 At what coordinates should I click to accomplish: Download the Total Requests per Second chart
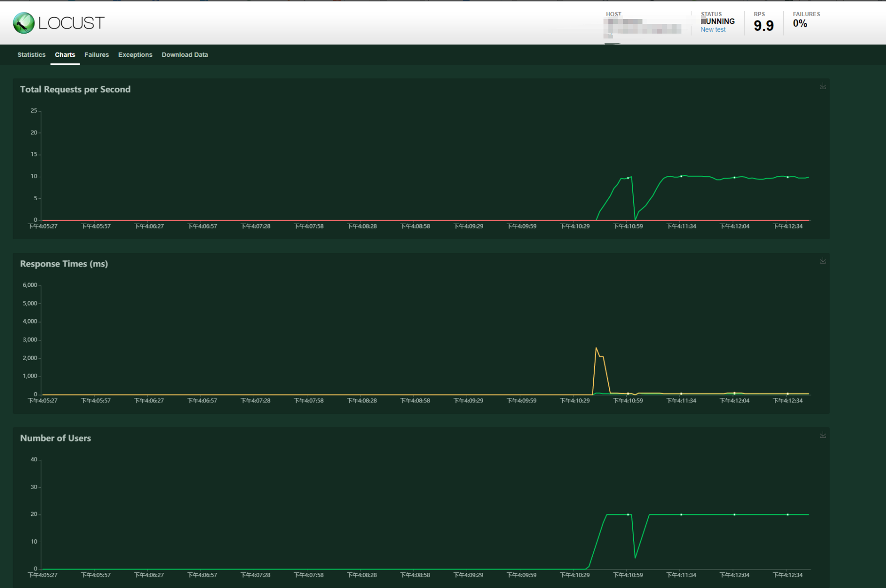click(823, 86)
